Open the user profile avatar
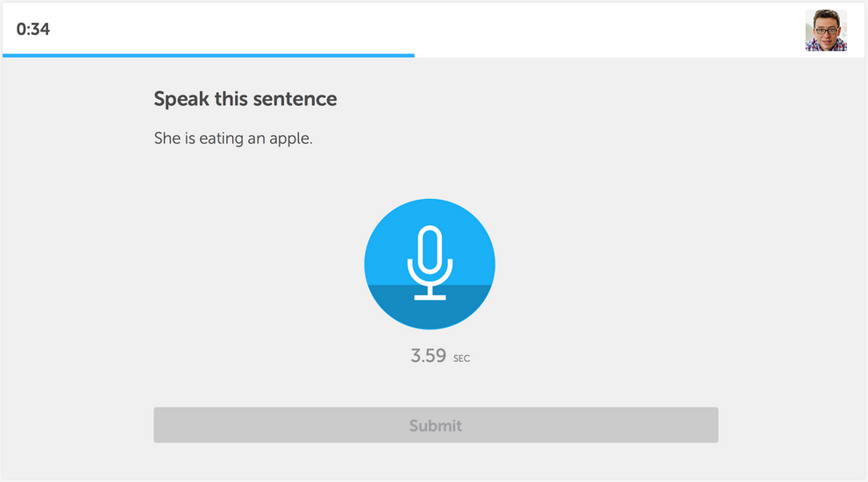The width and height of the screenshot is (868, 482). pos(826,31)
